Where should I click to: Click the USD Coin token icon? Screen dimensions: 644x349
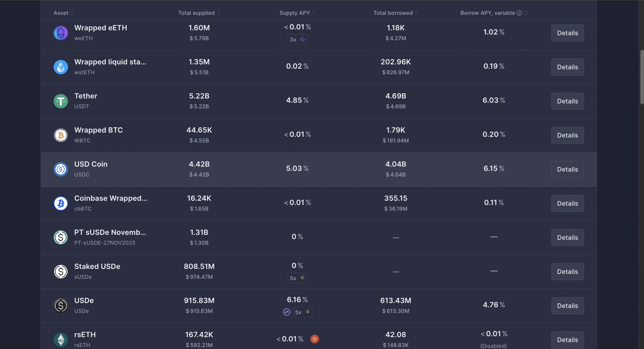[x=61, y=169]
